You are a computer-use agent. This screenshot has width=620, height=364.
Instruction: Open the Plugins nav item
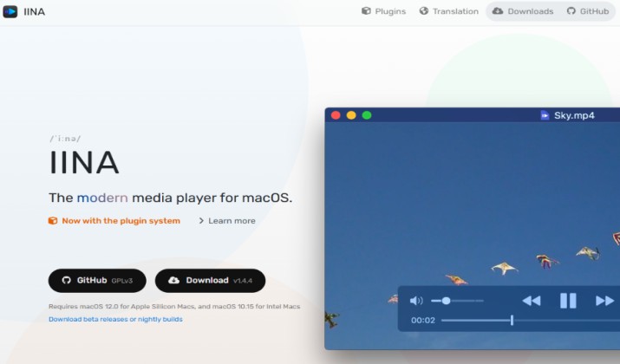click(383, 11)
